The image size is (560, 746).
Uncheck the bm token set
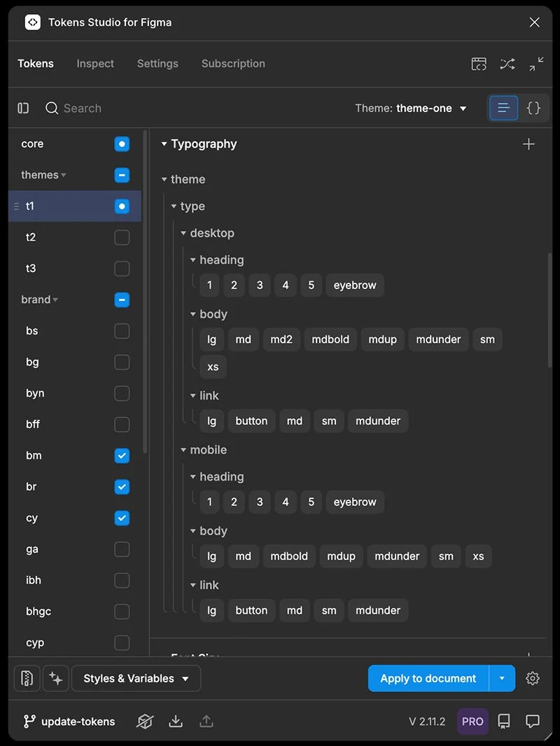[x=122, y=456]
